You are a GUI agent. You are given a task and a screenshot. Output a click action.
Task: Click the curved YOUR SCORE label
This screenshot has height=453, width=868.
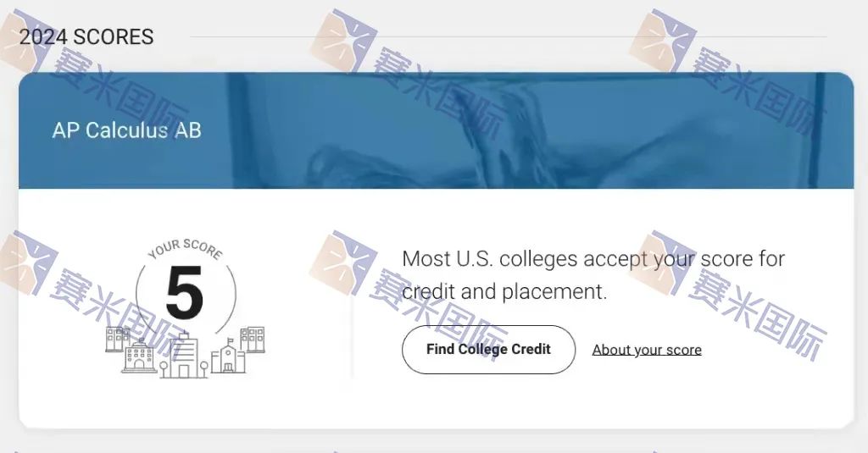(x=186, y=249)
